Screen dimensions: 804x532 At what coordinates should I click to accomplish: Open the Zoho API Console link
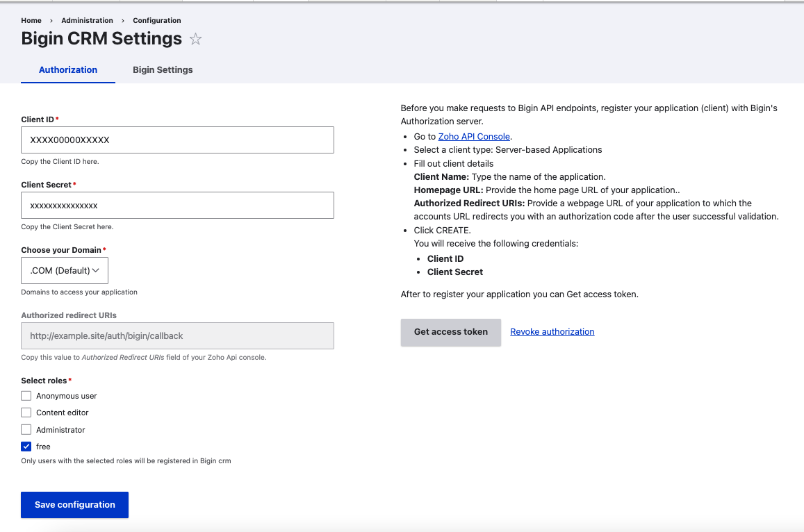[x=474, y=136]
